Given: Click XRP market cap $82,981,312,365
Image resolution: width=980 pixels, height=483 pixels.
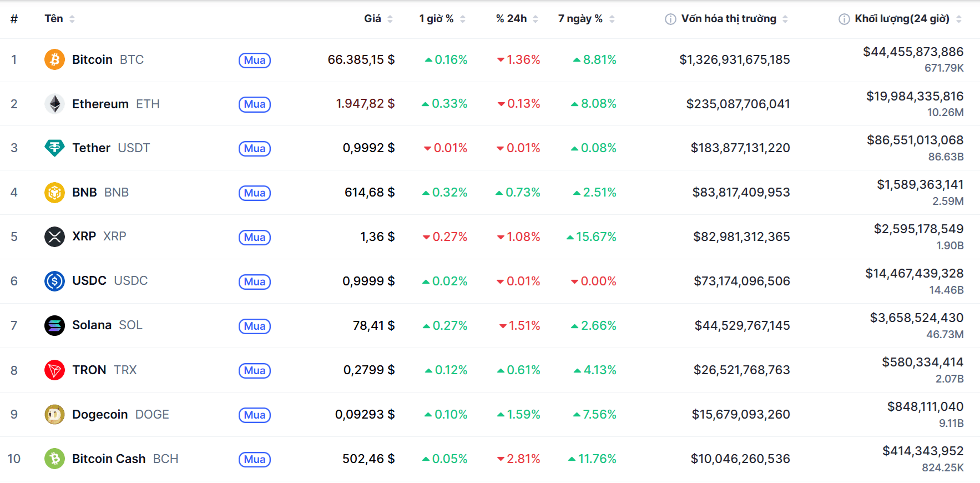Looking at the screenshot, I should [741, 237].
